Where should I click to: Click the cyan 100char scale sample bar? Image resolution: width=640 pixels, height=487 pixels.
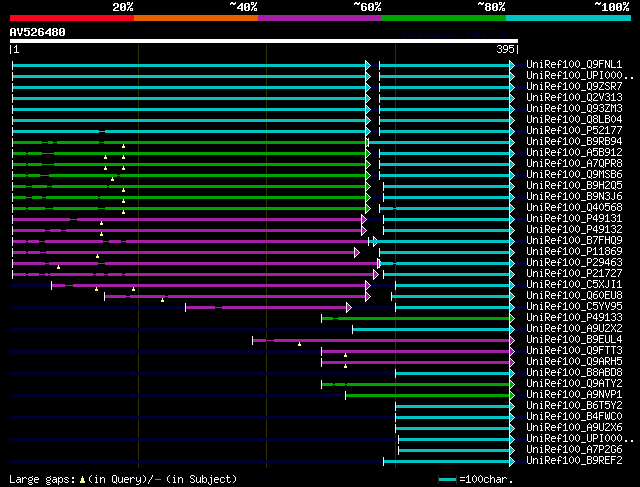tap(448, 480)
